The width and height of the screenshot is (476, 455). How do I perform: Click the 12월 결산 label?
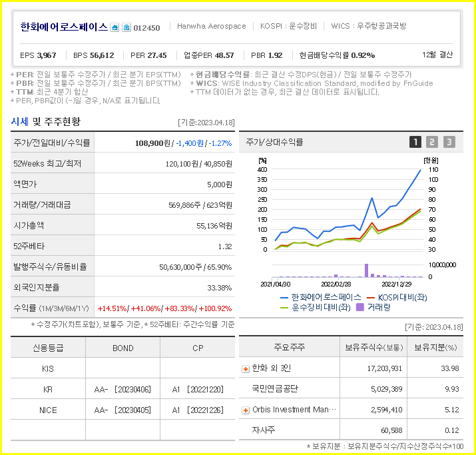click(x=437, y=55)
